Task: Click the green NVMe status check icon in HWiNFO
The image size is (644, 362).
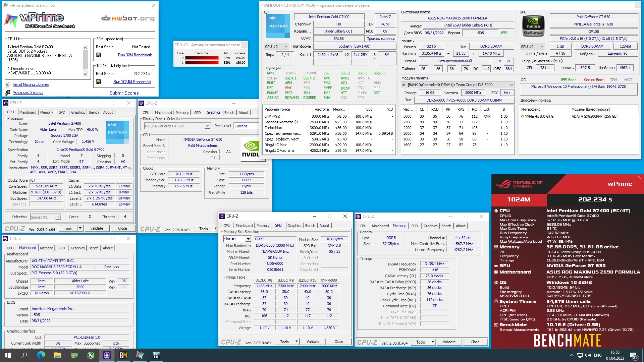Action: 522,117
